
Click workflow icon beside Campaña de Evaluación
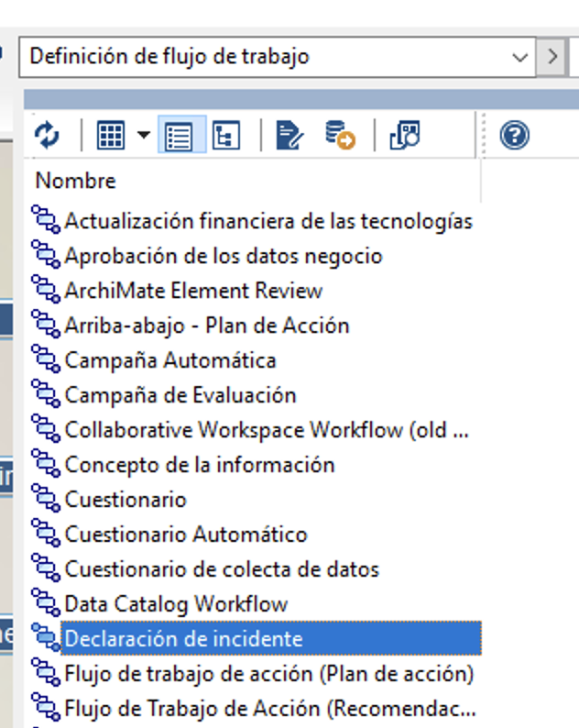tap(46, 394)
